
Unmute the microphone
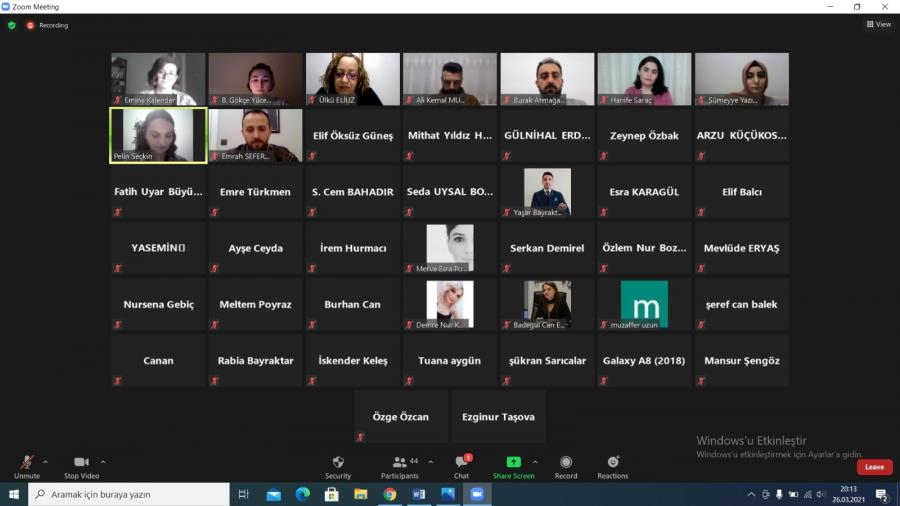pos(27,465)
